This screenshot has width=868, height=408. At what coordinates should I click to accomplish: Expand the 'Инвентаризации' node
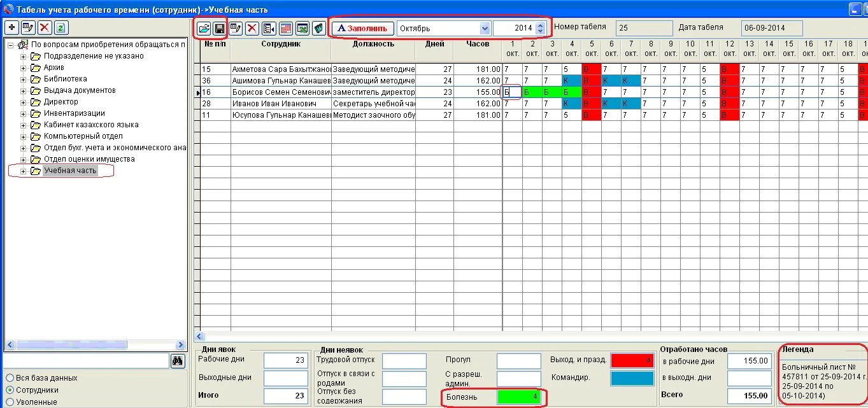[x=24, y=113]
